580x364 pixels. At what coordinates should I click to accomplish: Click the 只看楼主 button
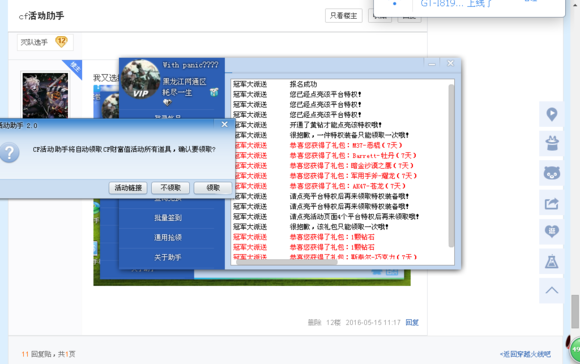(x=344, y=16)
